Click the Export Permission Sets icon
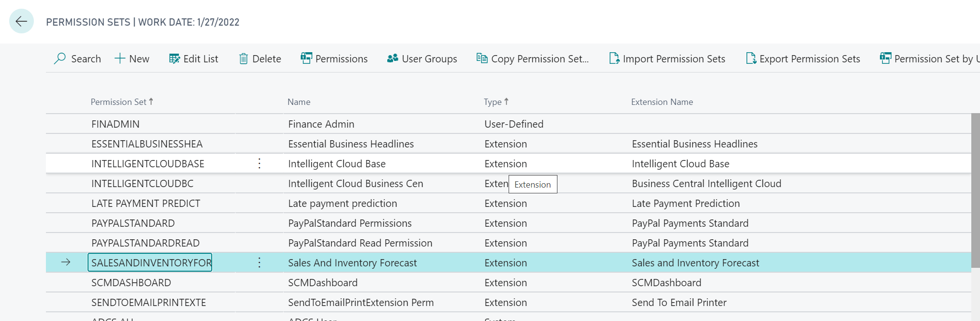Image resolution: width=980 pixels, height=321 pixels. tap(751, 58)
